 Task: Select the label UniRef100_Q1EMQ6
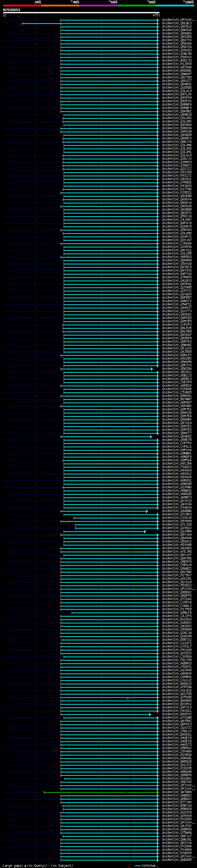tap(177, 88)
